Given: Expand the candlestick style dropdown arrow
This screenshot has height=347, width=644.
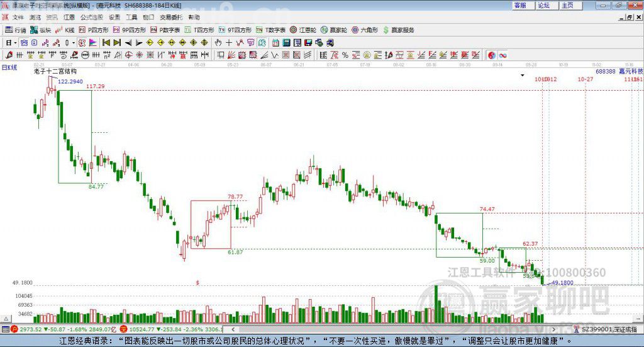Looking at the screenshot, I should [74, 43].
